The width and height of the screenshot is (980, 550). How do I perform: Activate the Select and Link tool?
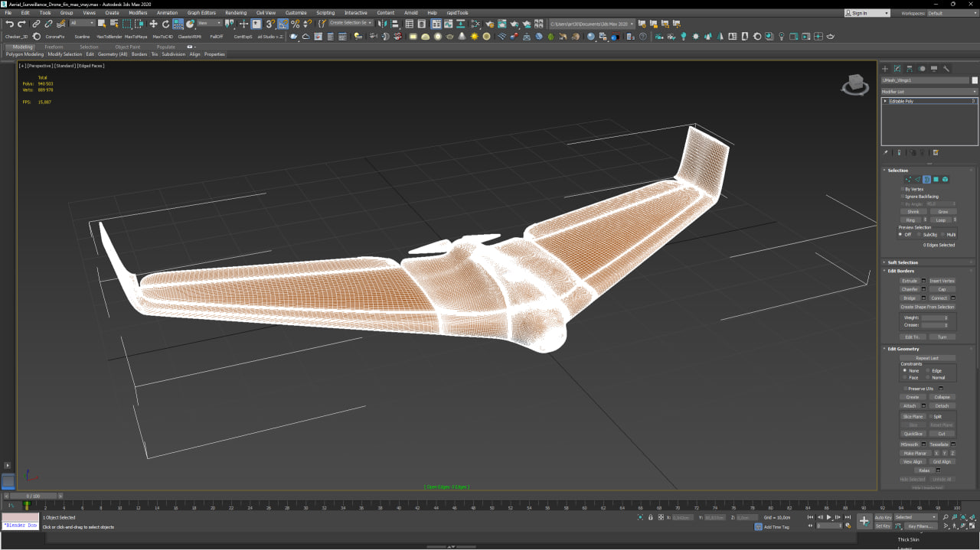[36, 24]
